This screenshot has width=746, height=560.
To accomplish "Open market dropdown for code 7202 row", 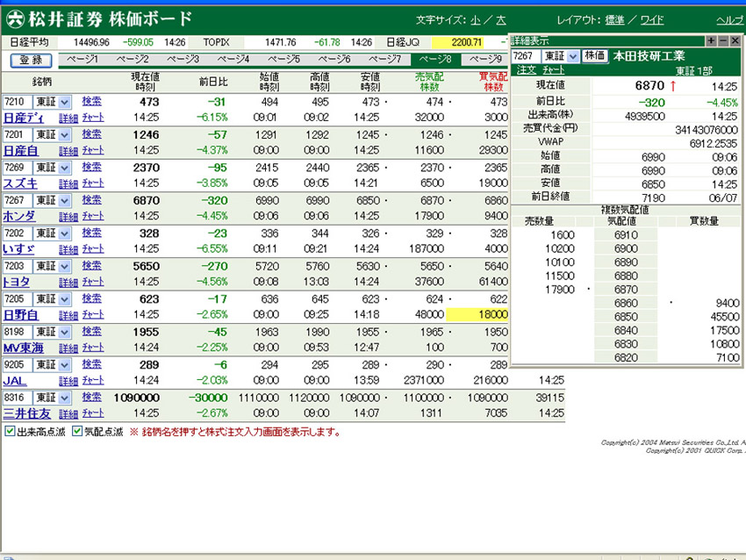I will (65, 233).
